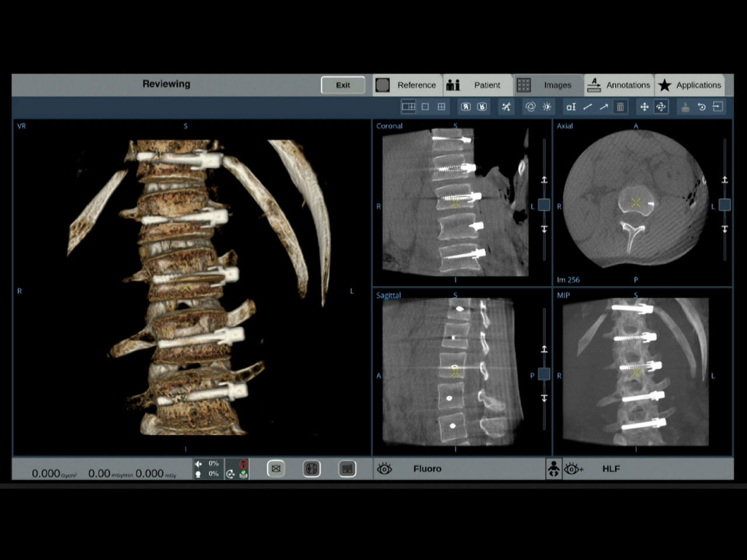Step up the Axial slice arrow
This screenshot has width=747, height=560.
click(x=724, y=180)
